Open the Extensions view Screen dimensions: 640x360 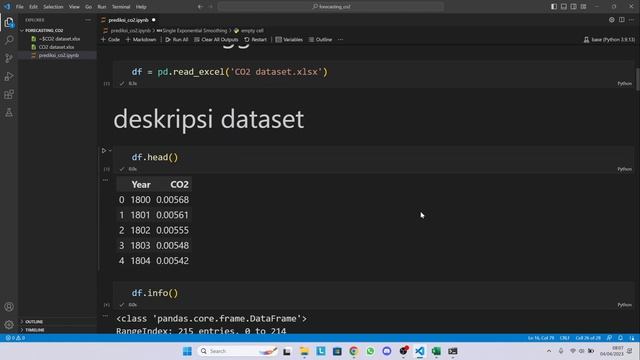[9, 95]
